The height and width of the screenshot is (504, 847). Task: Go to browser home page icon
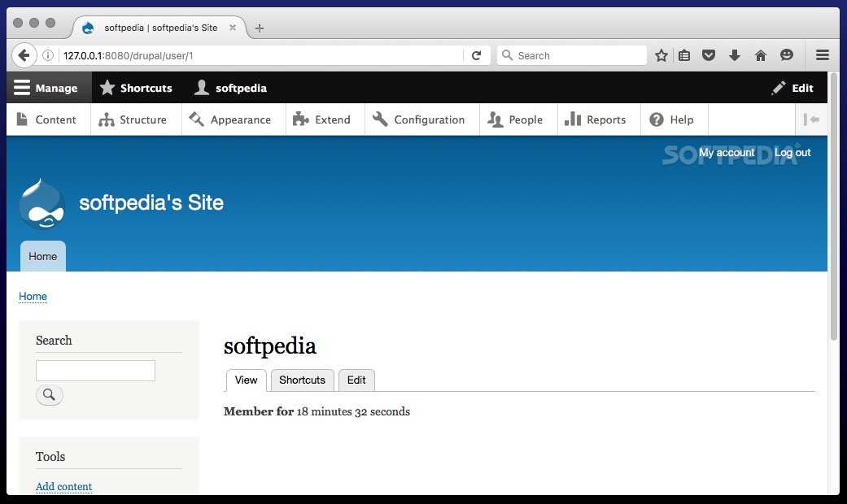click(x=761, y=55)
